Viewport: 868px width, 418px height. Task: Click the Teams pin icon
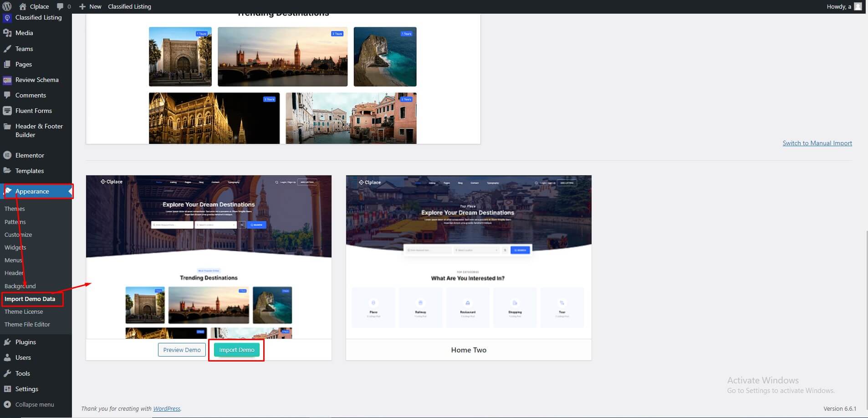tap(7, 49)
